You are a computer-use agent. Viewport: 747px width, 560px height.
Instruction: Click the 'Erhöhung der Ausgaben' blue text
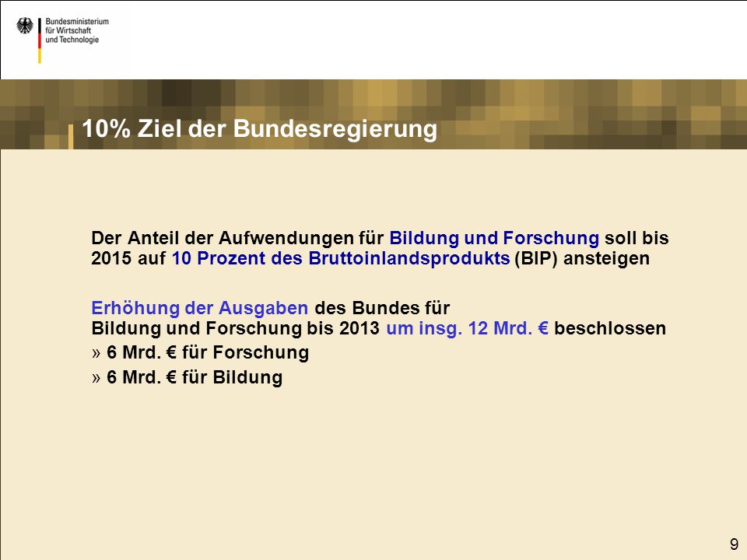200,308
